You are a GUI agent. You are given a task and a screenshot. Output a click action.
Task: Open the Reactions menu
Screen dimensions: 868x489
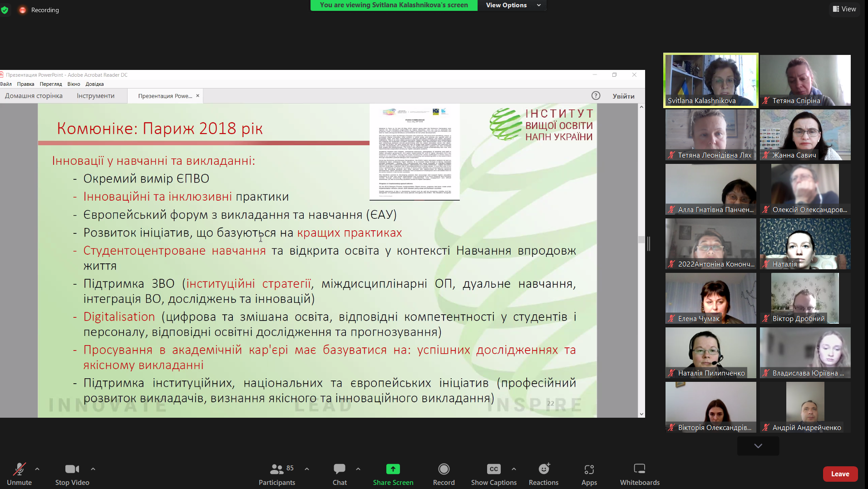(543, 474)
